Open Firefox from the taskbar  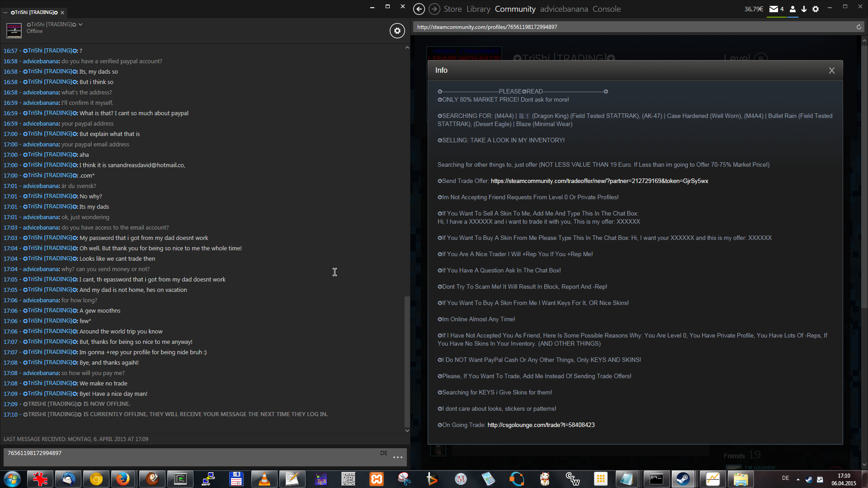tap(123, 479)
